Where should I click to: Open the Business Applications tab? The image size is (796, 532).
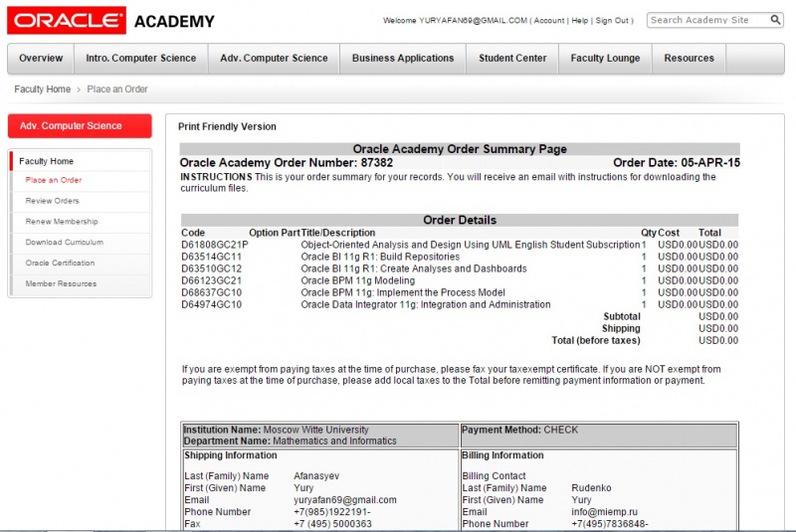click(403, 59)
